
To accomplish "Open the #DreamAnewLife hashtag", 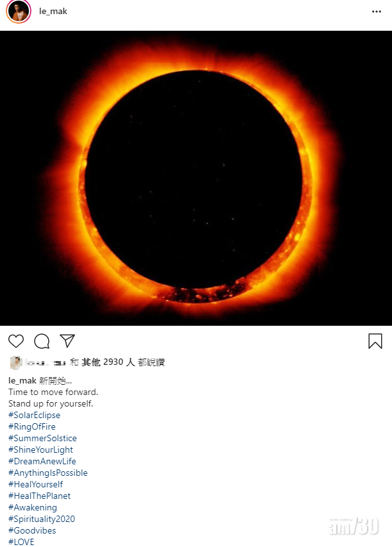I will (42, 461).
